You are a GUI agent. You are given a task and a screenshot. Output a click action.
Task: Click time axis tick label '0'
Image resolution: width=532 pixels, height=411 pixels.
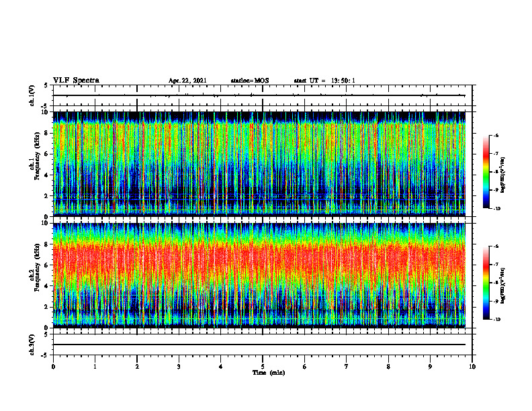click(53, 367)
